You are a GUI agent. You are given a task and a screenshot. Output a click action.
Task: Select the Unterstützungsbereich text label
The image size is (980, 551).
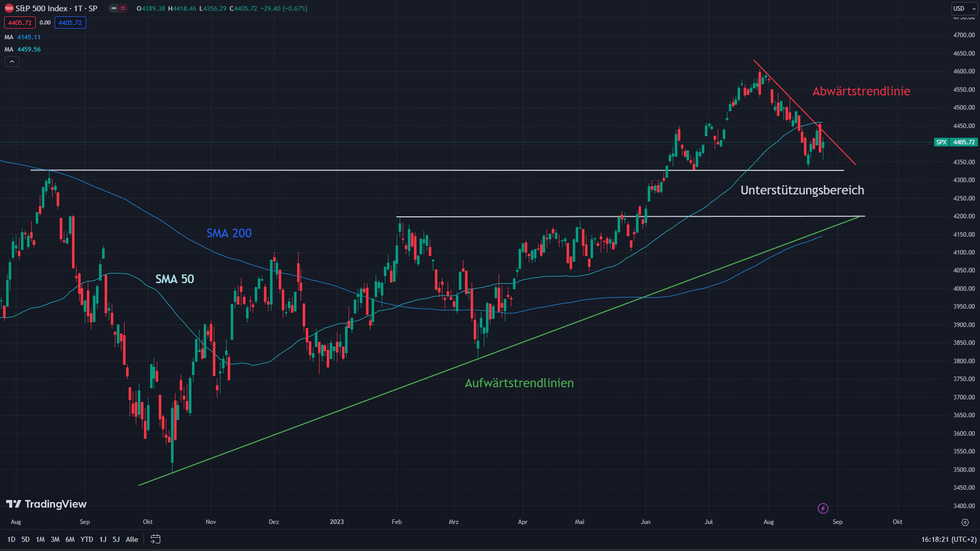tap(802, 190)
